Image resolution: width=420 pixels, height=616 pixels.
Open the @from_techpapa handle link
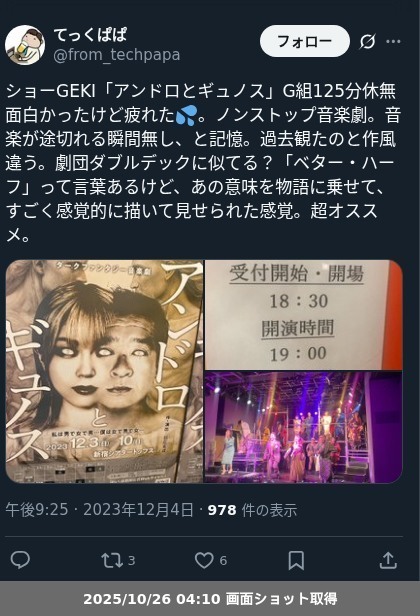[x=117, y=55]
